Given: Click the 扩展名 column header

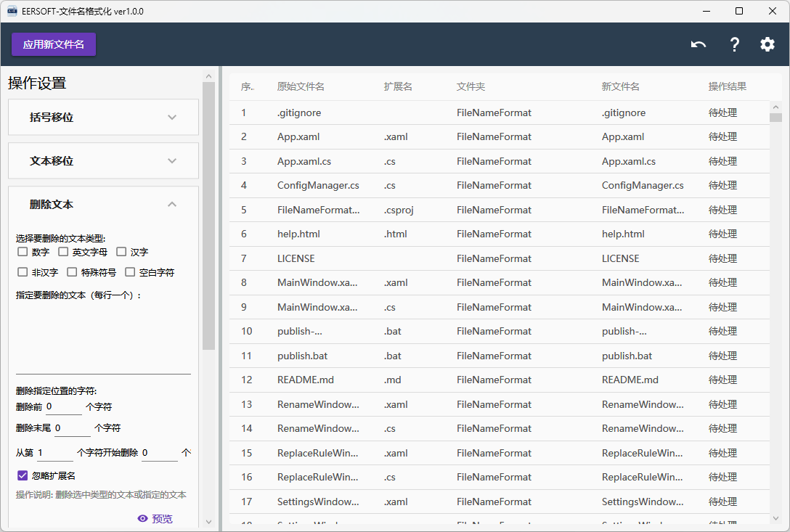Looking at the screenshot, I should [x=398, y=86].
